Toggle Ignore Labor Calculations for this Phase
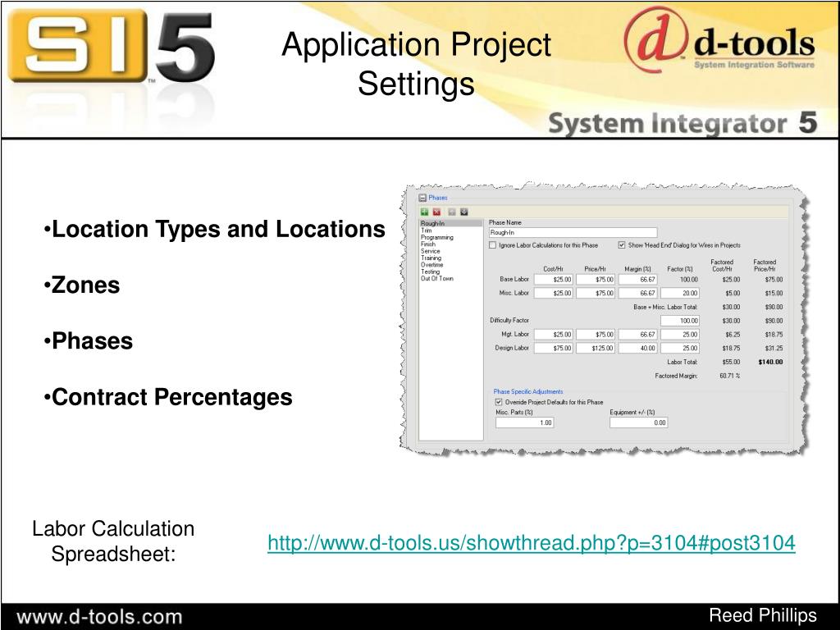The image size is (840, 630). coord(492,245)
